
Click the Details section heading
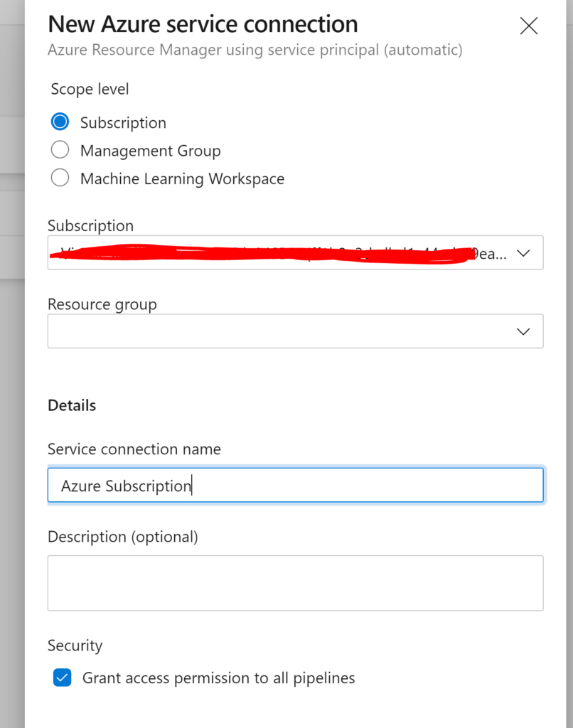click(x=72, y=405)
